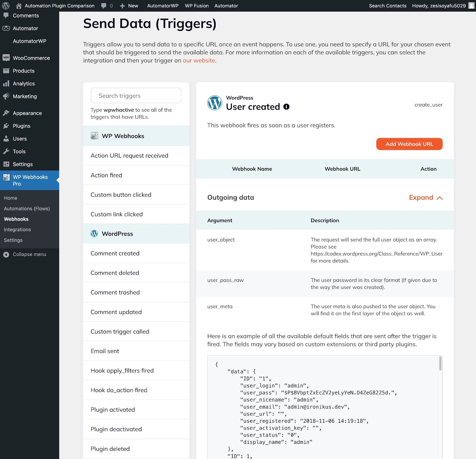This screenshot has height=459, width=476.
Task: Select the Action fired trigger
Action: click(x=136, y=175)
